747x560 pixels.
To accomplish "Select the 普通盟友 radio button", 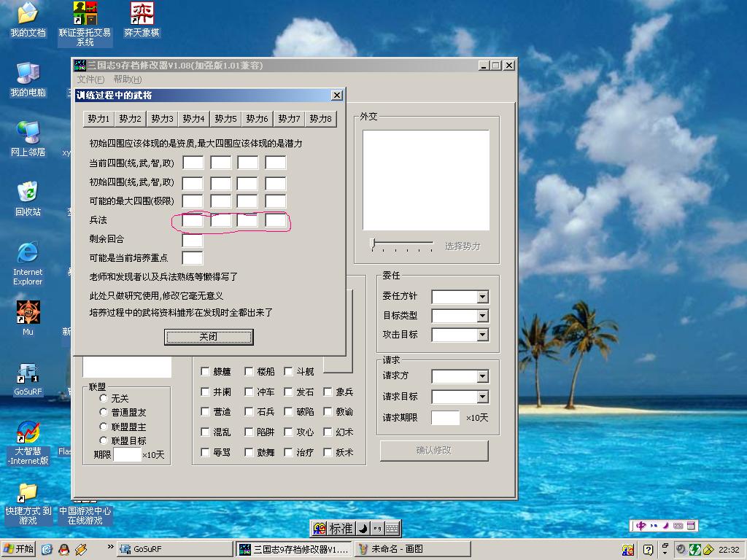I will (104, 413).
